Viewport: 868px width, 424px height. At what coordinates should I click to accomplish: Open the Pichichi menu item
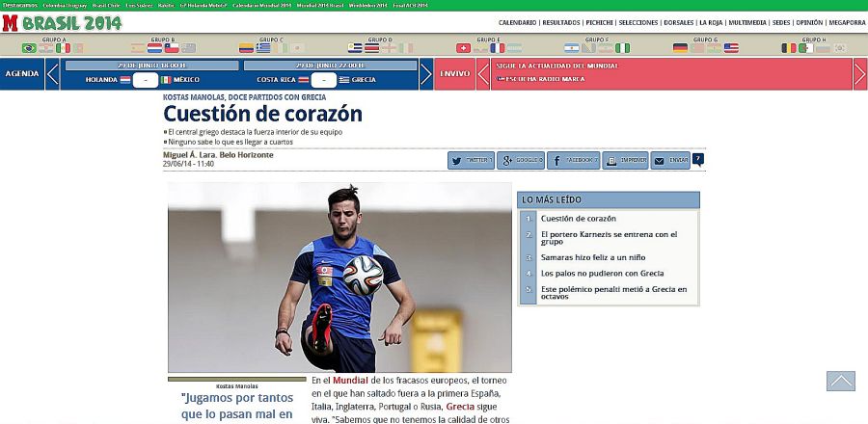coord(602,22)
